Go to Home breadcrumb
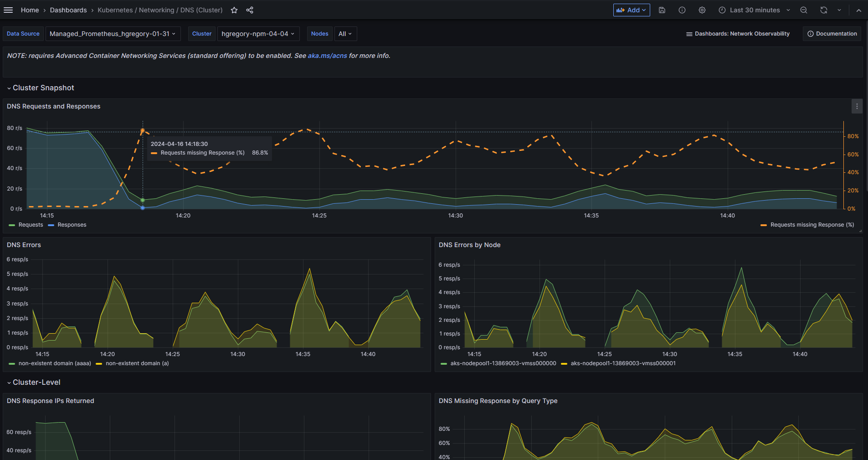This screenshot has height=460, width=868. coord(30,10)
